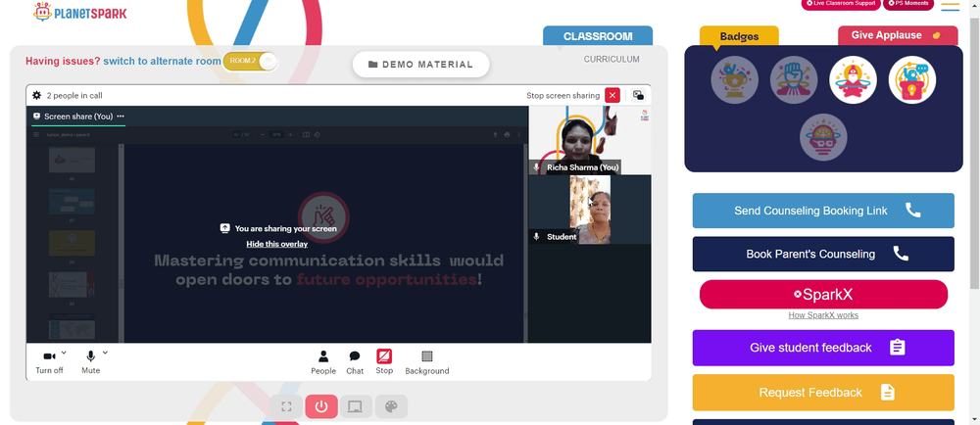
Task: Click Request Feedback button
Action: 823,393
